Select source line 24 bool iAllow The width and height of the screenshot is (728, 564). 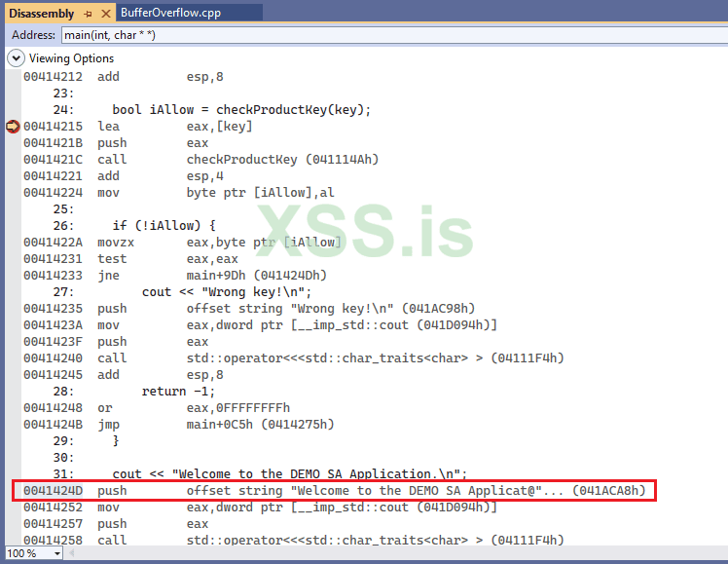click(x=212, y=110)
